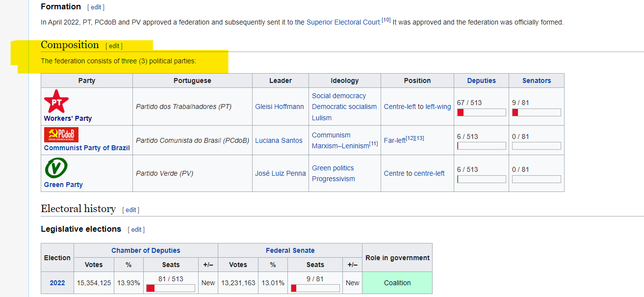Click the PCdoB 6/513 deputies bar
Viewport: 644px width, 297px height.
(x=482, y=146)
